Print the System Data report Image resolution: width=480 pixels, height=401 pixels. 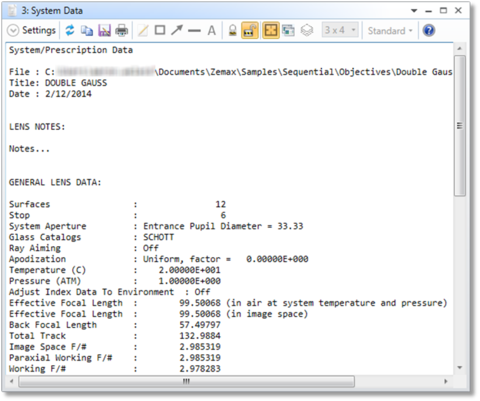(121, 31)
